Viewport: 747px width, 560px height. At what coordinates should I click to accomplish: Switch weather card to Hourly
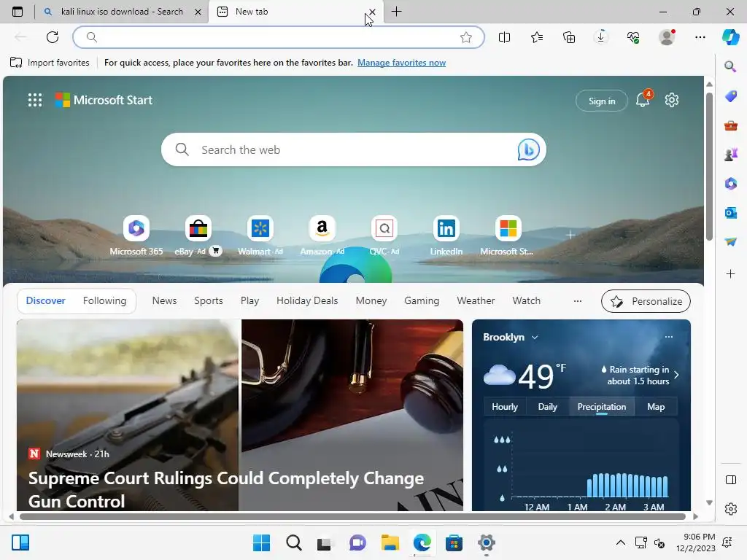[x=505, y=407]
